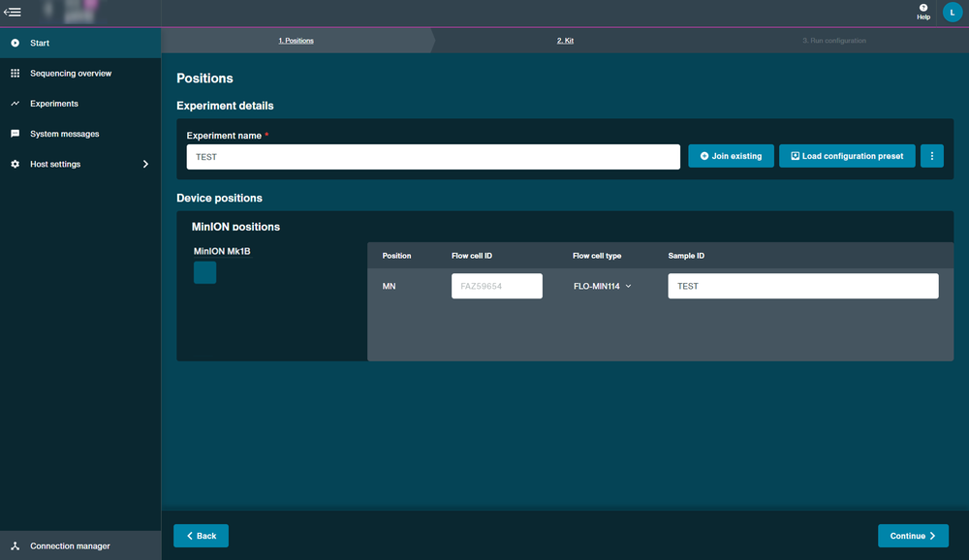Click the Start play icon in sidebar

coord(15,43)
